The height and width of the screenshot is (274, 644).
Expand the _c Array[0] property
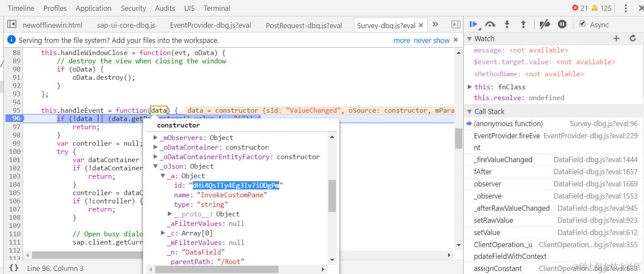tap(163, 233)
